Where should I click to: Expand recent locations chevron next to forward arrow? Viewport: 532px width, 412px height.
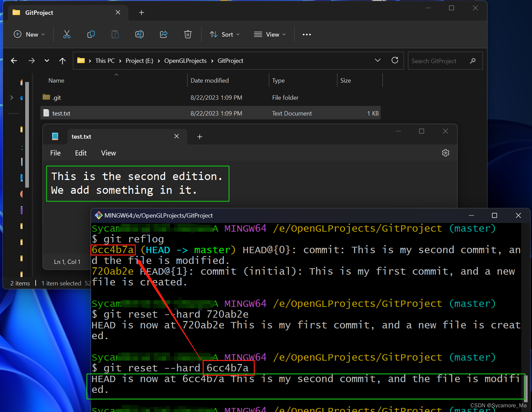47,60
